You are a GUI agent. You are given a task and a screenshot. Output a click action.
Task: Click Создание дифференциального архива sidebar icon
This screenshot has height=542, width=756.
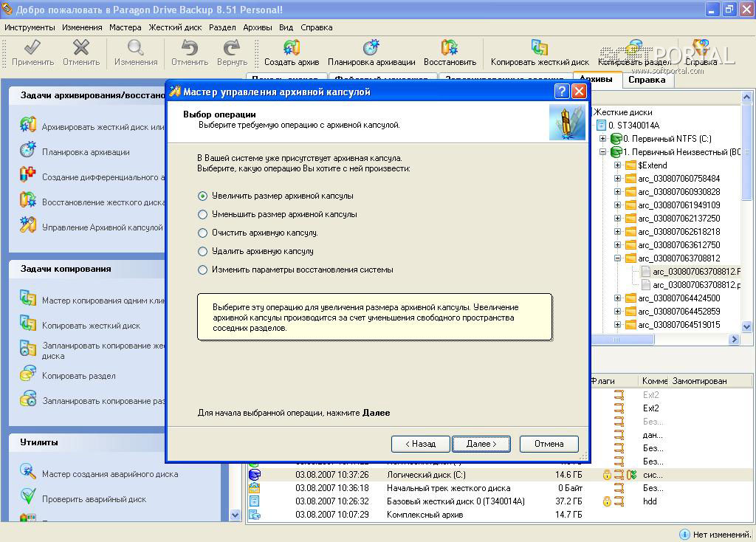[28, 174]
